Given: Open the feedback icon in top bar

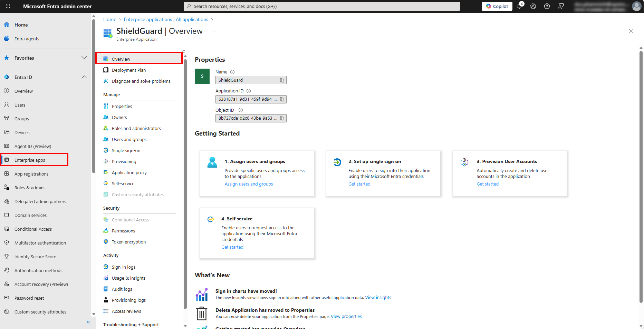Looking at the screenshot, I should (561, 6).
